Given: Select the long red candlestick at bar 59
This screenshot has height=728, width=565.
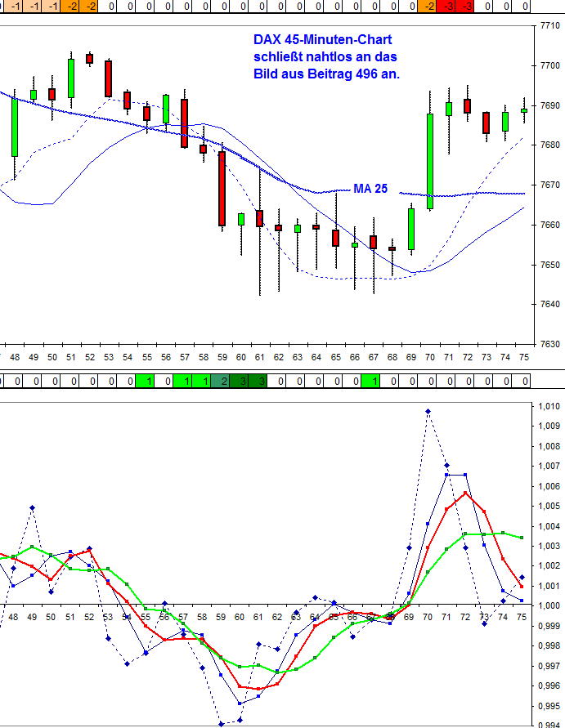Looking at the screenshot, I should pyautogui.click(x=222, y=189).
